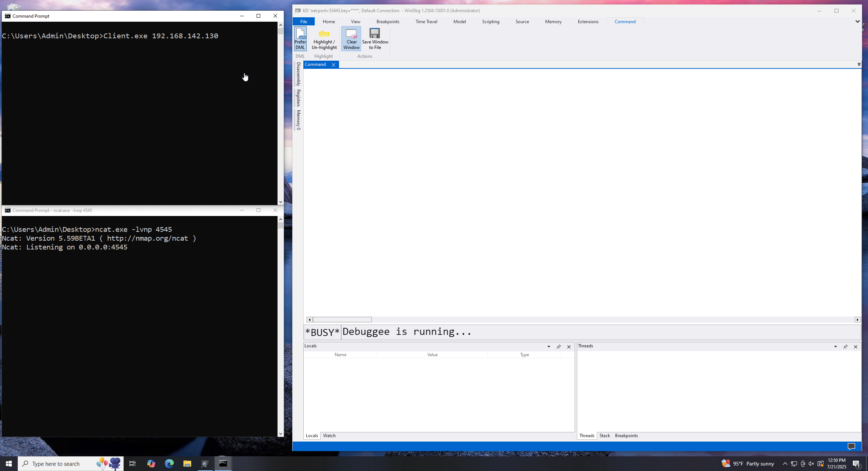The image size is (868, 471).
Task: Click the debugger command input field
Action: [x=601, y=332]
